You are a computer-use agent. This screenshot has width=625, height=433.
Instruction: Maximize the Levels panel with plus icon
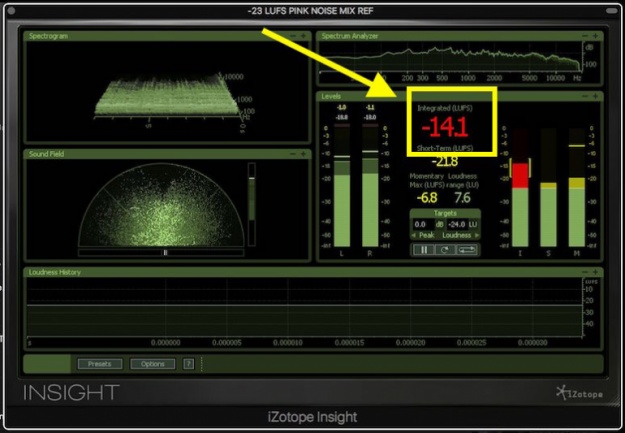pos(595,96)
